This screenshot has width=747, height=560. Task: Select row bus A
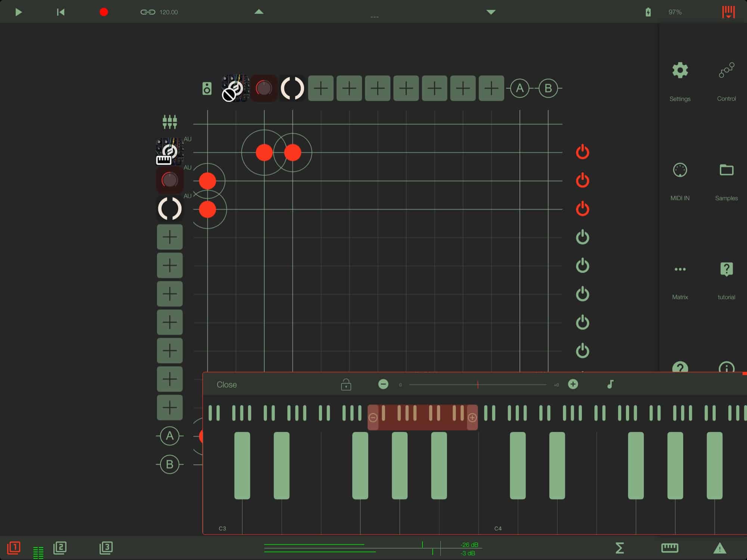(x=170, y=436)
